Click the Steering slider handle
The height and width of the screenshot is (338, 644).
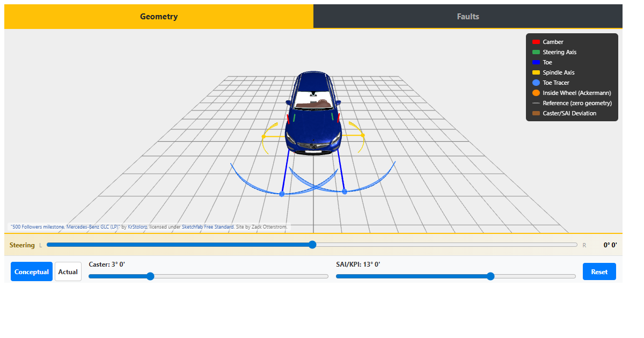click(312, 245)
